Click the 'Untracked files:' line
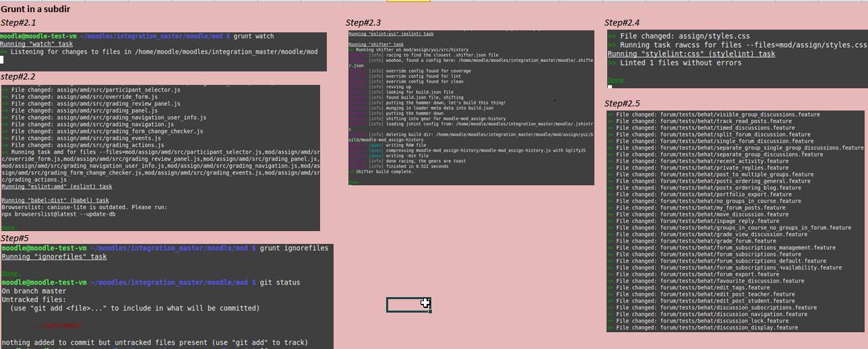Image resolution: width=868 pixels, height=349 pixels. [34, 300]
